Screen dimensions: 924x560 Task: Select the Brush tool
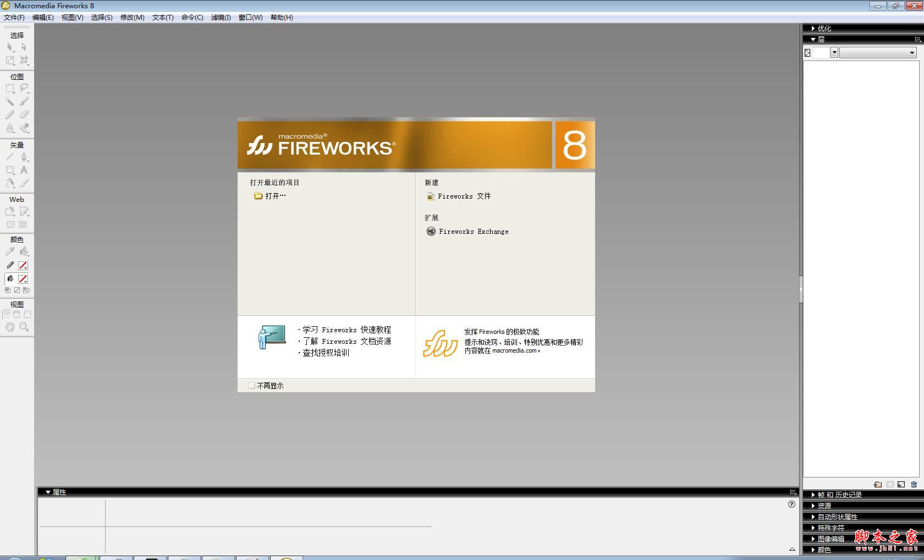tap(24, 102)
